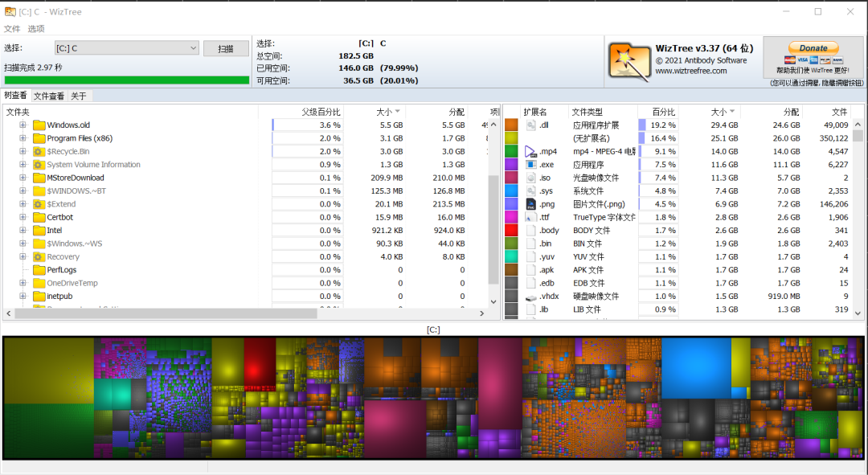
Task: Click the $Recycle.Bin folder icon
Action: [39, 151]
